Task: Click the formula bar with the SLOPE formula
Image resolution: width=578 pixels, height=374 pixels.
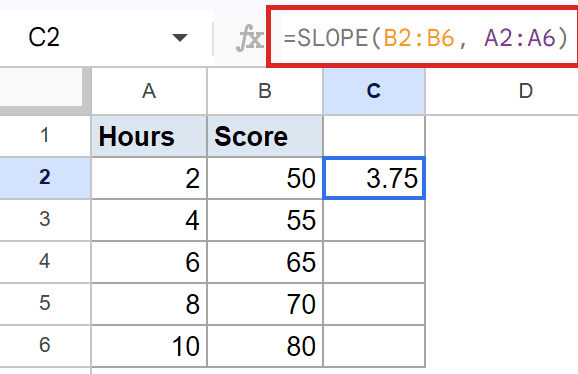Action: [x=425, y=38]
